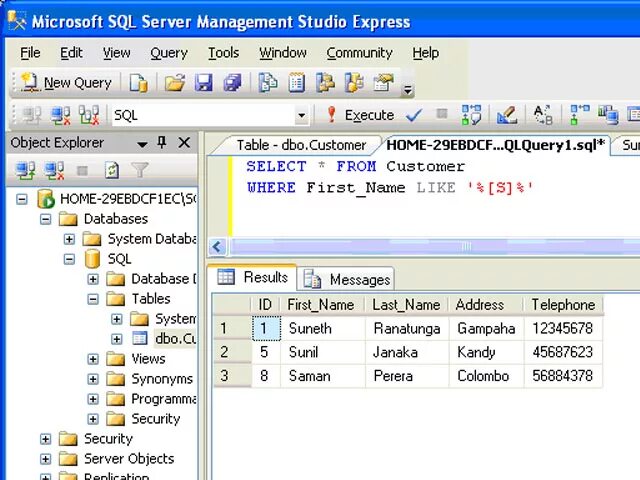Click the Save floppy disk icon
Viewport: 640px width, 480px height.
pos(204,83)
